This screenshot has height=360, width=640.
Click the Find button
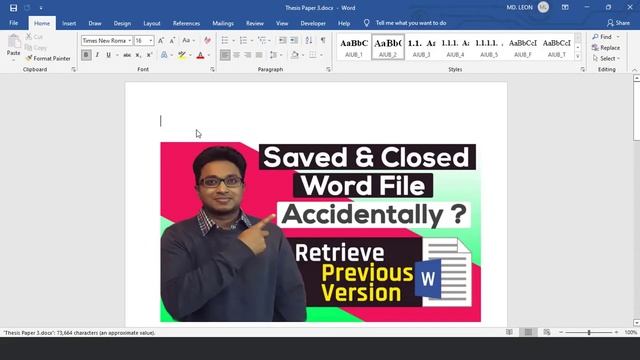pyautogui.click(x=606, y=37)
